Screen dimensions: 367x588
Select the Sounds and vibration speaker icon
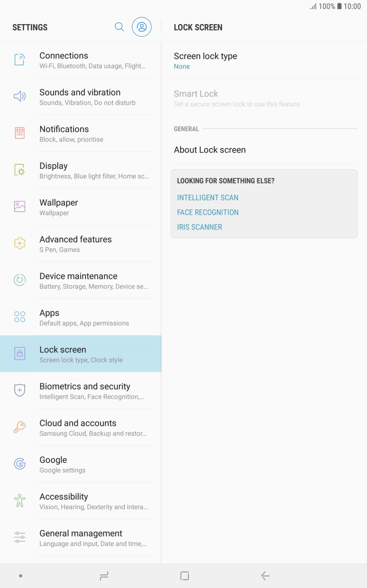(x=20, y=96)
